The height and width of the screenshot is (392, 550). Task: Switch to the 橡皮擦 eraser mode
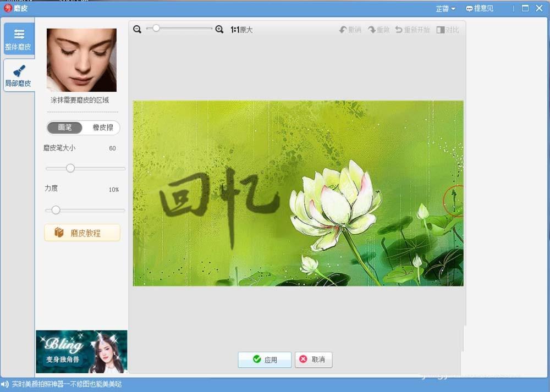click(102, 128)
